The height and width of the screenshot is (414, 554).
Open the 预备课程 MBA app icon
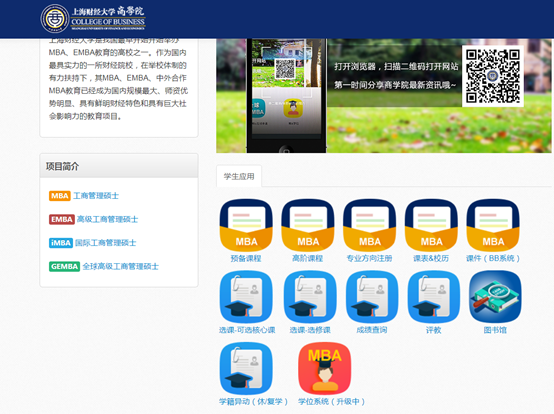[x=246, y=225]
